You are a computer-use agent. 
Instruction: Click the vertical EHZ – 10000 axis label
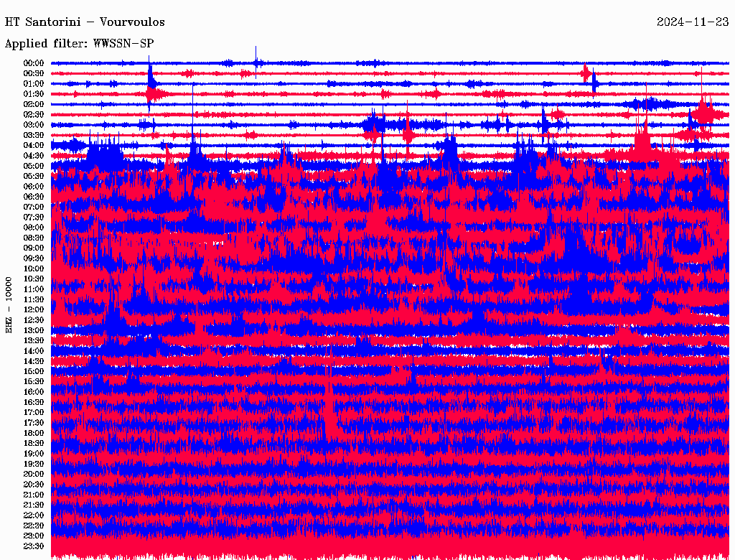click(x=9, y=304)
